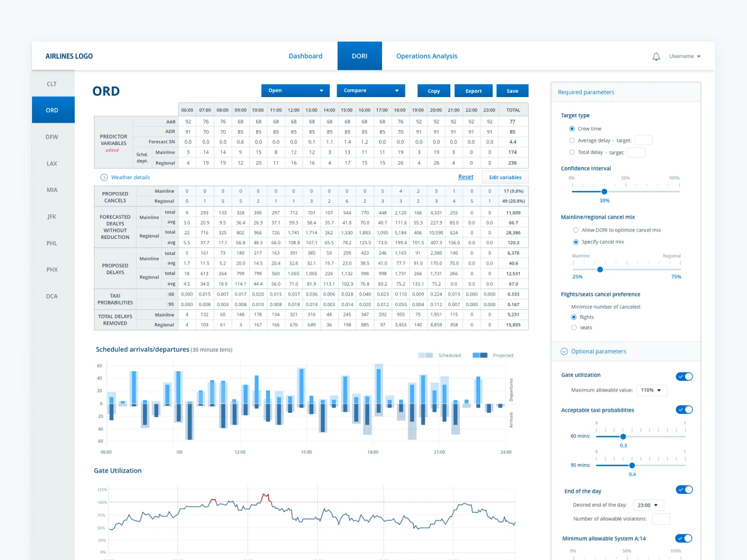The width and height of the screenshot is (747, 560).
Task: Click the Projected legend item
Action: [493, 355]
